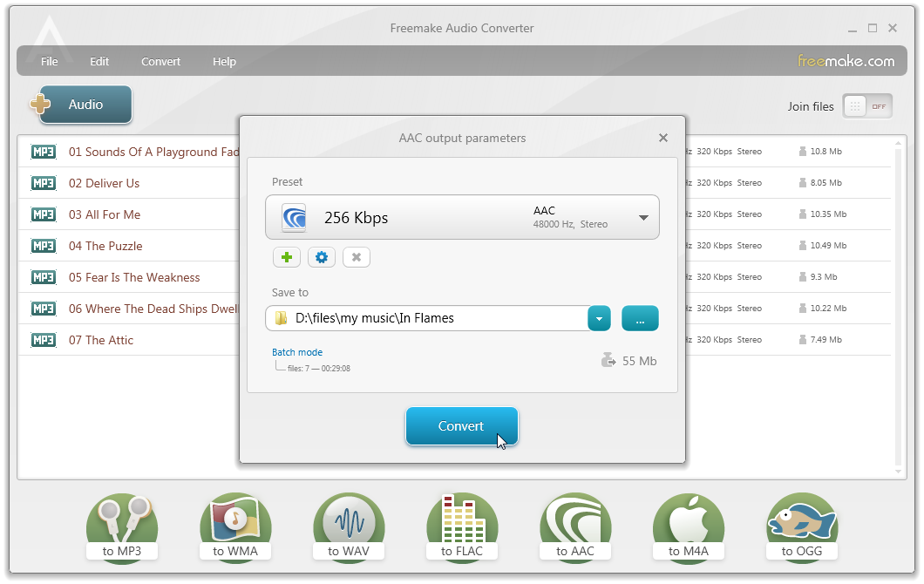This screenshot has width=924, height=584.
Task: Open preset settings via the gear icon
Action: click(321, 257)
